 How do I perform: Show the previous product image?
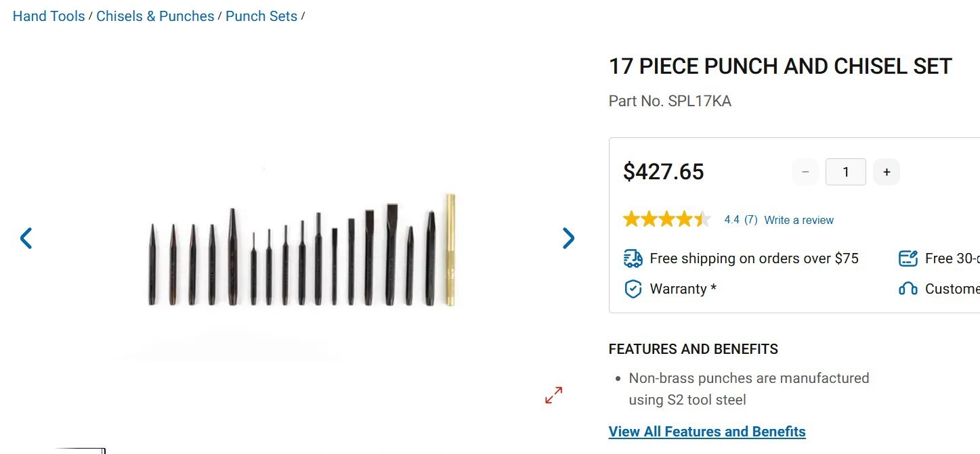point(26,238)
